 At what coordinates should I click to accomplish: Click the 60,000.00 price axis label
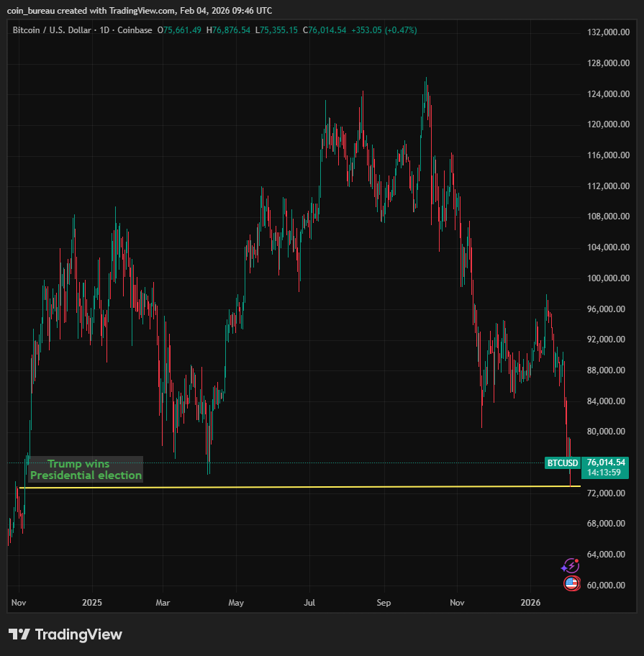pyautogui.click(x=606, y=586)
